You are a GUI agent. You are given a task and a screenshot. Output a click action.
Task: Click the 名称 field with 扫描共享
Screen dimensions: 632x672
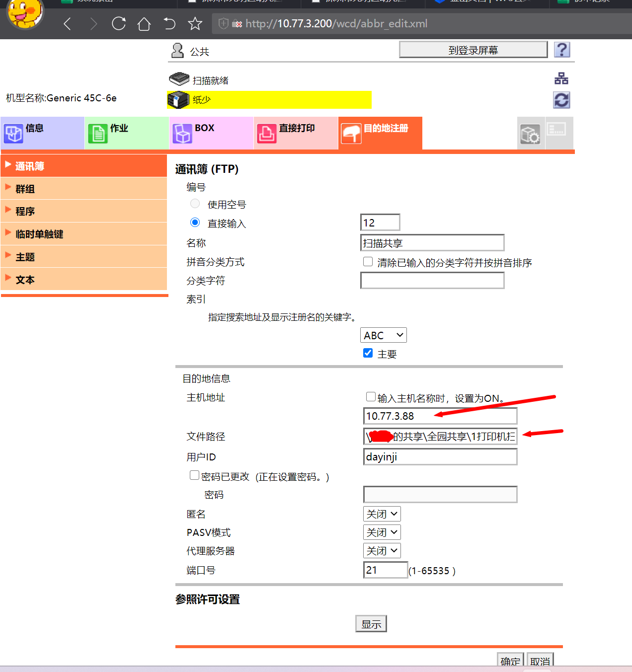[432, 243]
